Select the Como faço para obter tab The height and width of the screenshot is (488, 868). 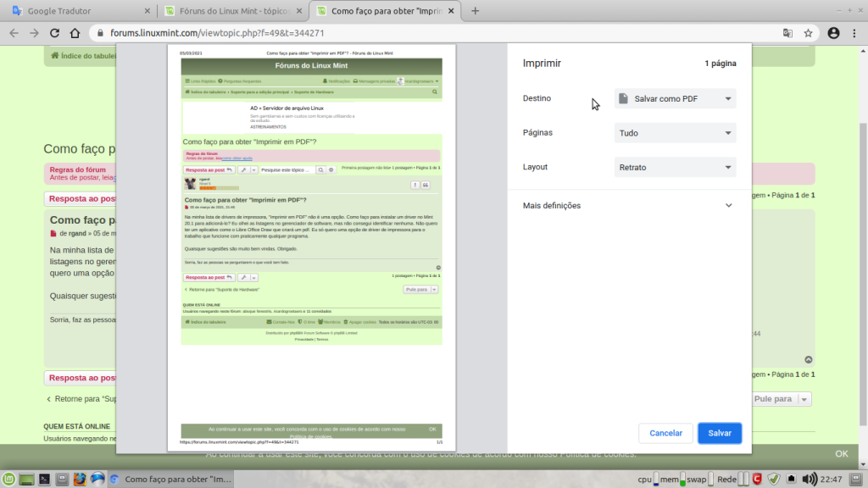pos(386,11)
